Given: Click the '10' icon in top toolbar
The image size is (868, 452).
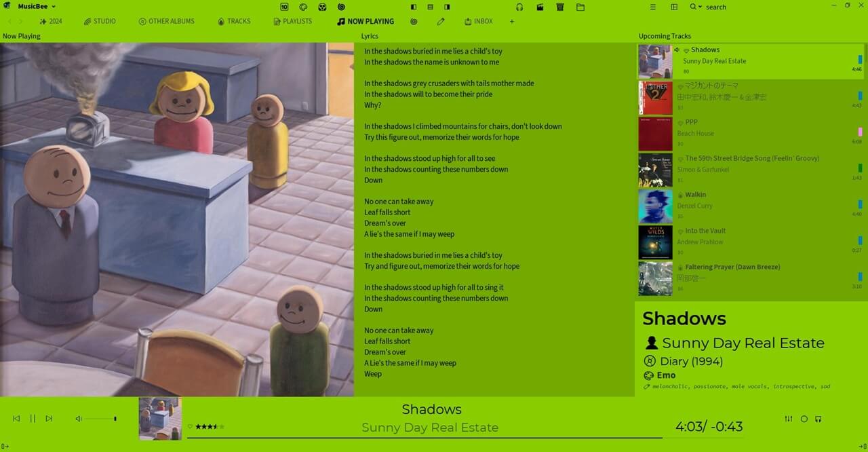Looking at the screenshot, I should point(284,7).
